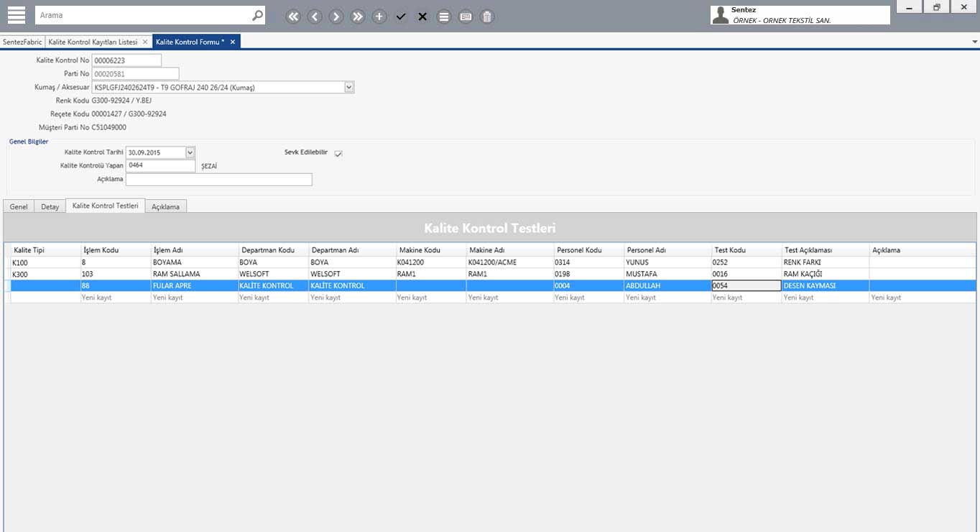This screenshot has height=532, width=980.
Task: Jump to the last record
Action: tap(358, 17)
